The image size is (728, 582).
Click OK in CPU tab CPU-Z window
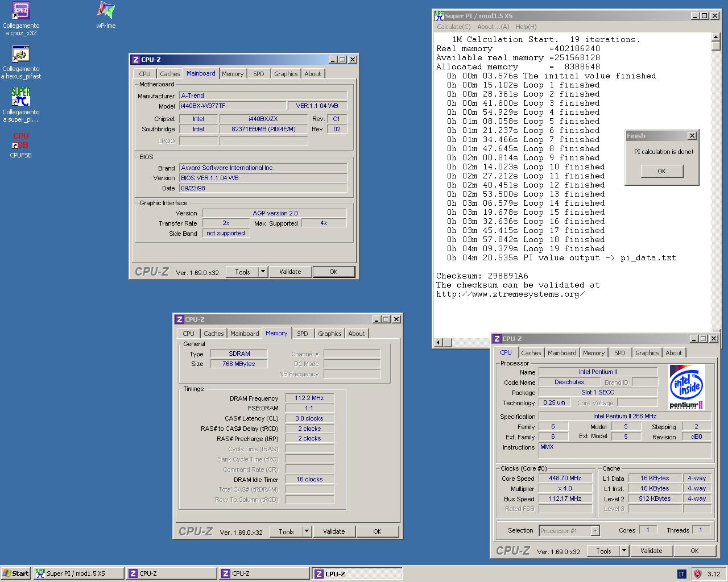click(x=694, y=551)
